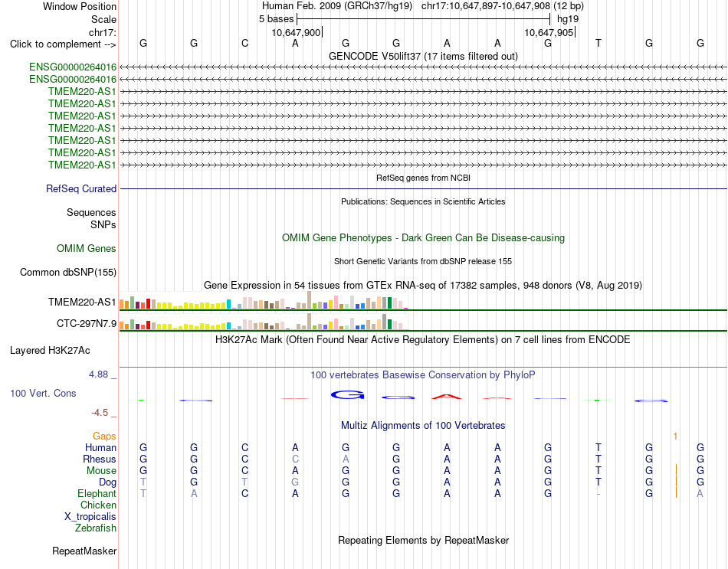Select the X_tropicalis alignment row label

[x=90, y=517]
